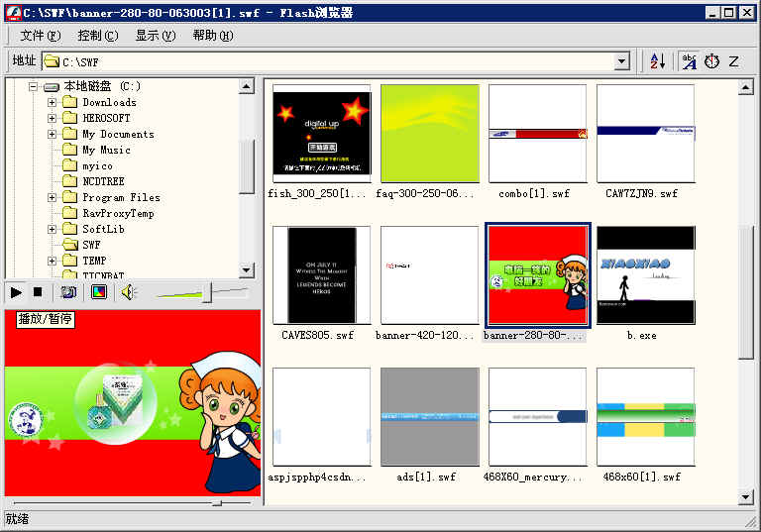Click the TEMP folder label
The image size is (761, 532).
click(x=94, y=262)
